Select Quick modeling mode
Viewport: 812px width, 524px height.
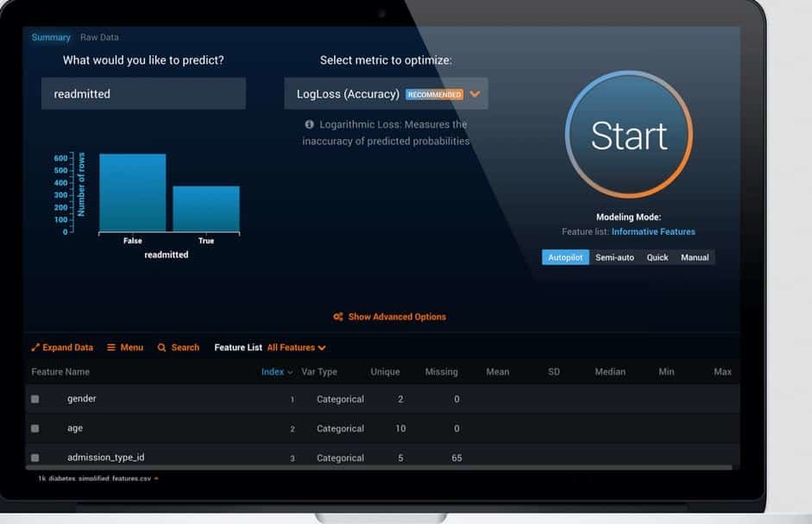658,257
